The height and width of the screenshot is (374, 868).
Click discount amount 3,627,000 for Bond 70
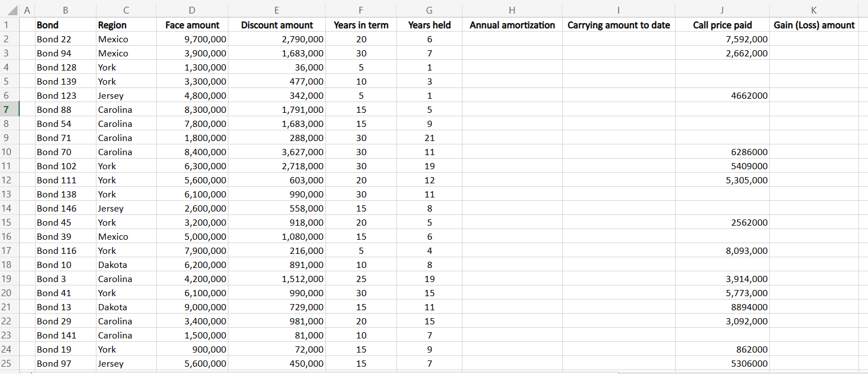(276, 152)
